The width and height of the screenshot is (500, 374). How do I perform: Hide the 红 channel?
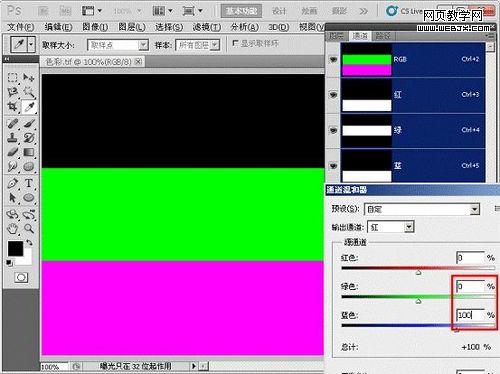[333, 95]
